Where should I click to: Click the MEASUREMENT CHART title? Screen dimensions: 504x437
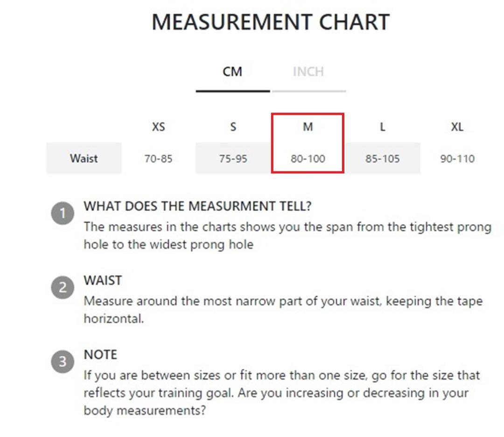point(271,22)
